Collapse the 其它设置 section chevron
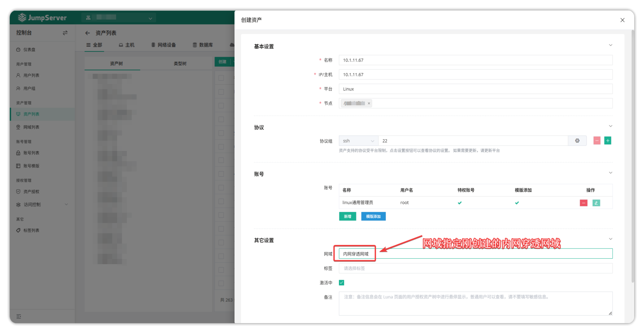 pyautogui.click(x=610, y=239)
